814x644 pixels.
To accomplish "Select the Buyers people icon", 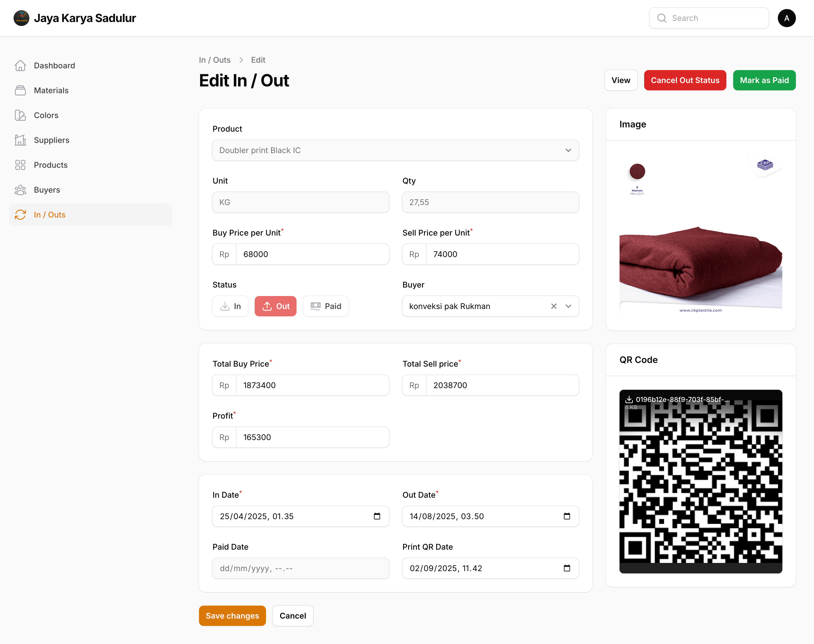I will pyautogui.click(x=21, y=190).
